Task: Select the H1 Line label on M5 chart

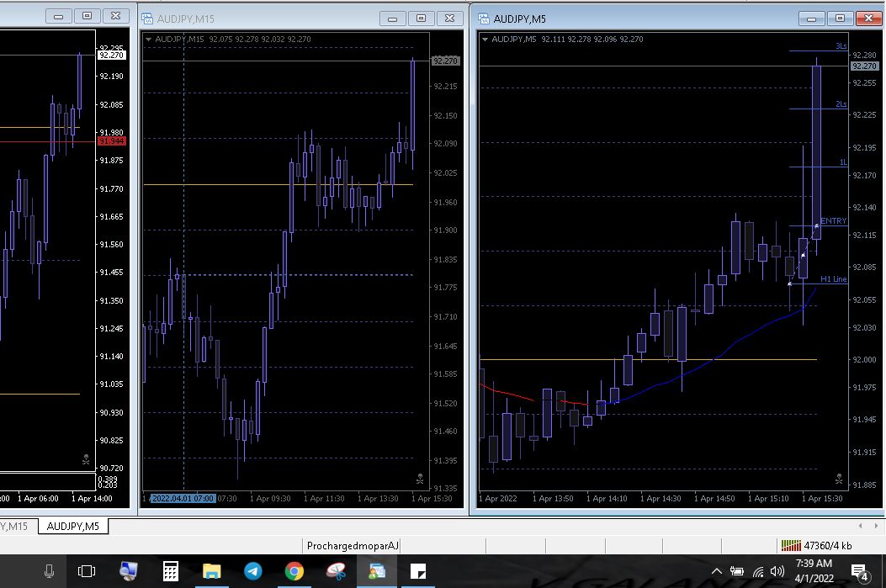Action: (834, 279)
